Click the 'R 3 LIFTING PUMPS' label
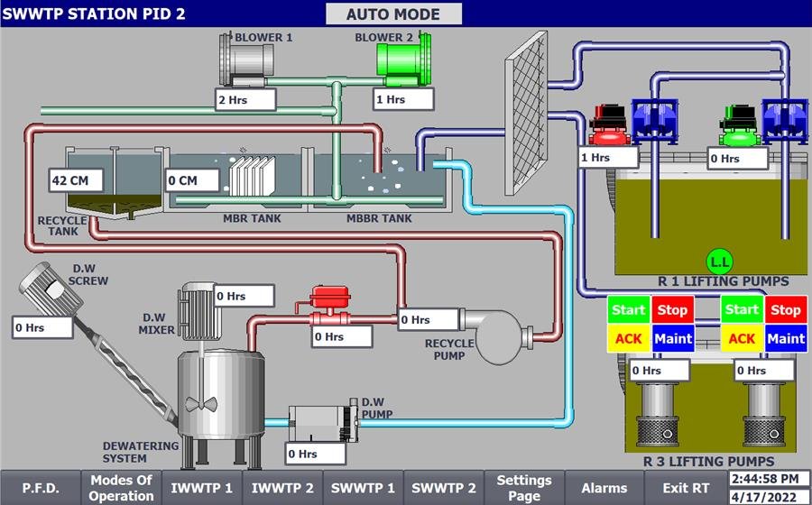 (709, 462)
